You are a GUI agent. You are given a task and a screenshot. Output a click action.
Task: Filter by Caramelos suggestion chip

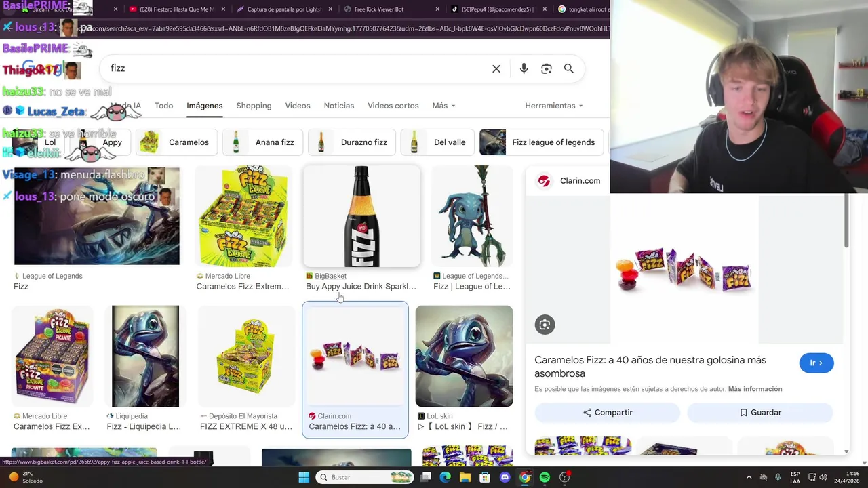(x=176, y=142)
